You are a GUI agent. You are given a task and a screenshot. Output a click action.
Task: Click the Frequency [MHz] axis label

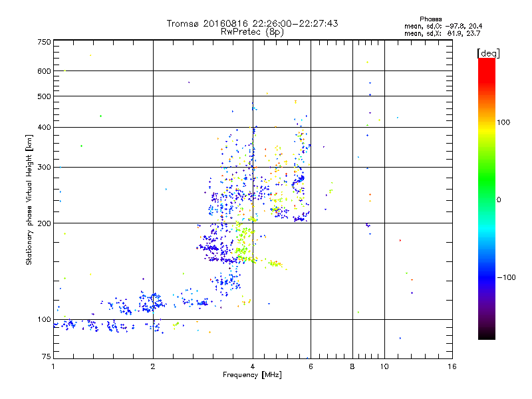(252, 376)
